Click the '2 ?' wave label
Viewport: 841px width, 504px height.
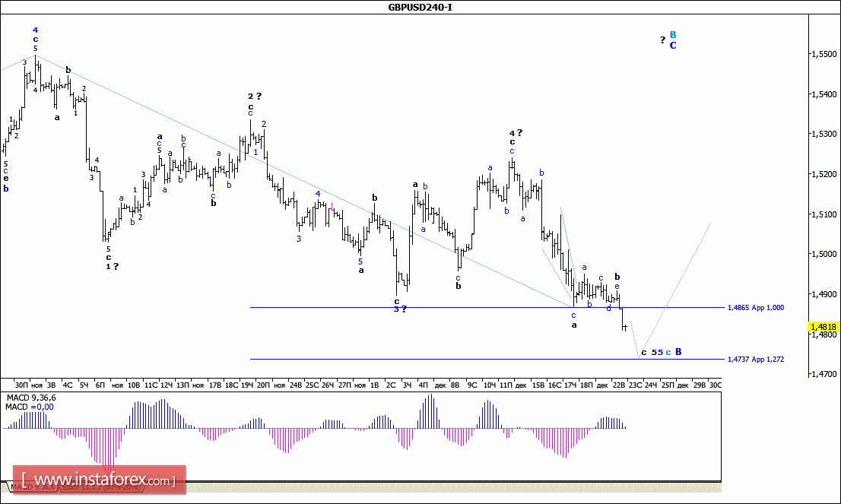[254, 96]
